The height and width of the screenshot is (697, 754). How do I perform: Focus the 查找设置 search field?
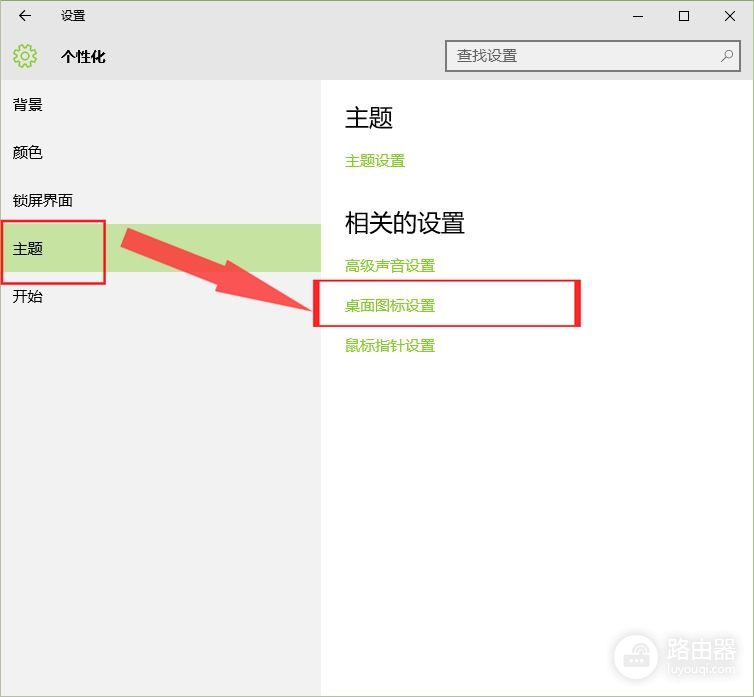coord(592,56)
